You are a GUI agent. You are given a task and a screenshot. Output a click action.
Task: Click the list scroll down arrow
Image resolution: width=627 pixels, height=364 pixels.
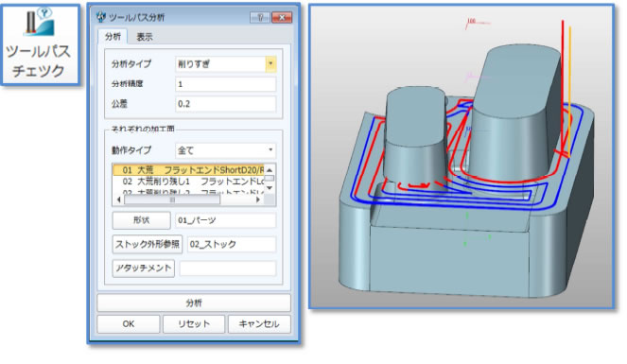coord(270,188)
